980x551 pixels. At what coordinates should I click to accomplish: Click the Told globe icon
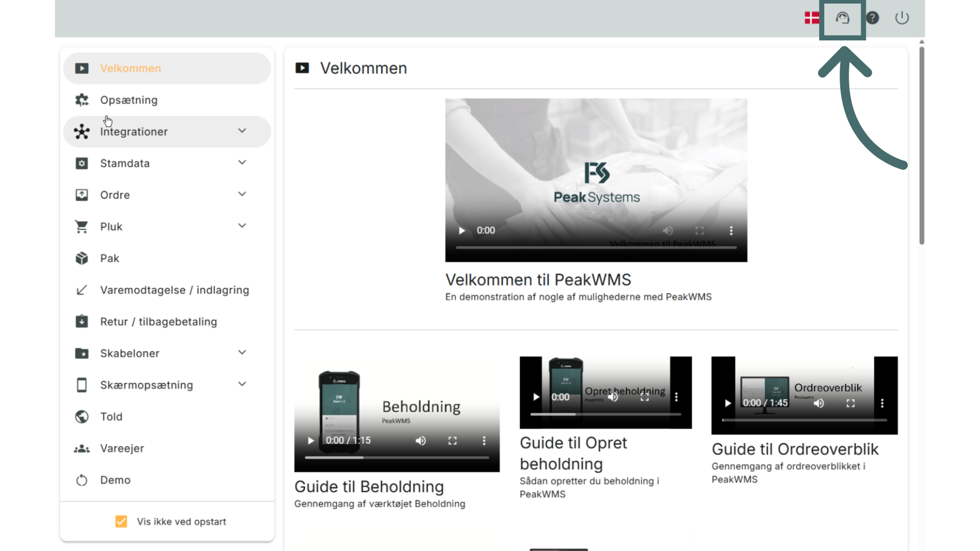click(82, 416)
